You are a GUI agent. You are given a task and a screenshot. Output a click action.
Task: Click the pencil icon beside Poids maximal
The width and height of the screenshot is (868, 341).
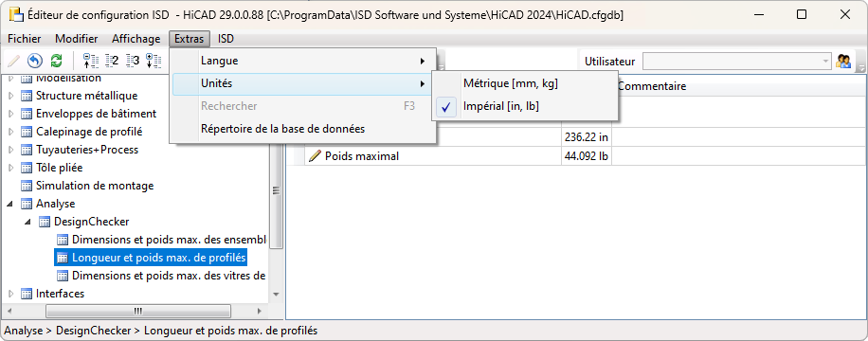pyautogui.click(x=315, y=156)
